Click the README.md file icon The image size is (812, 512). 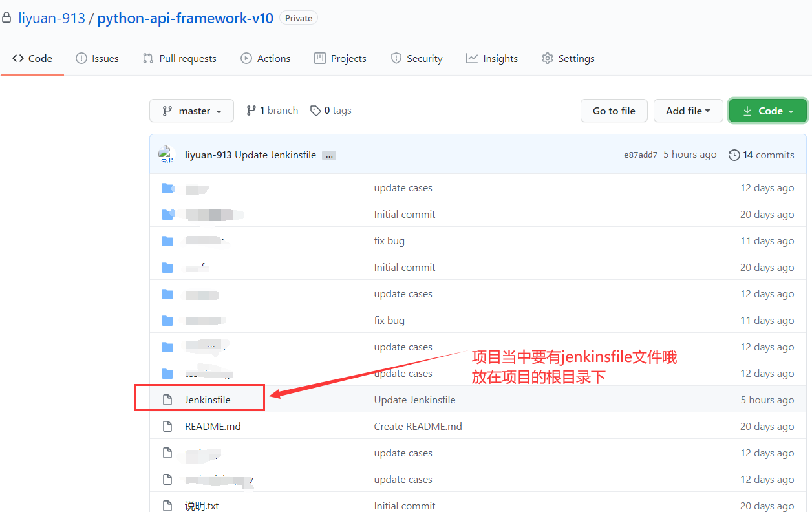167,426
